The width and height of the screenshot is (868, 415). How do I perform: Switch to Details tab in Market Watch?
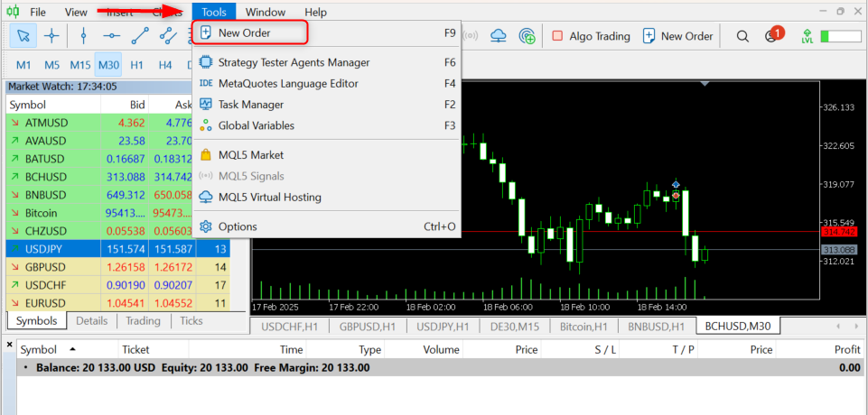[92, 320]
